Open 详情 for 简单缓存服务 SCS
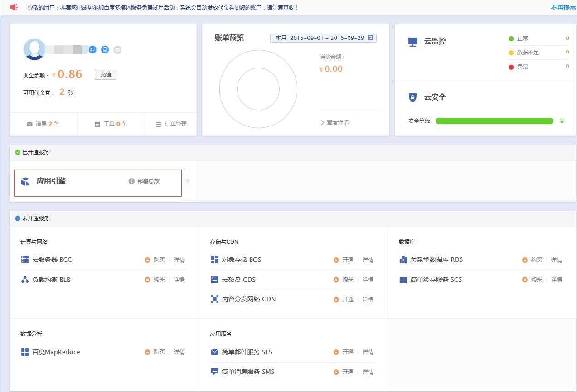This screenshot has width=577, height=392. pos(557,280)
